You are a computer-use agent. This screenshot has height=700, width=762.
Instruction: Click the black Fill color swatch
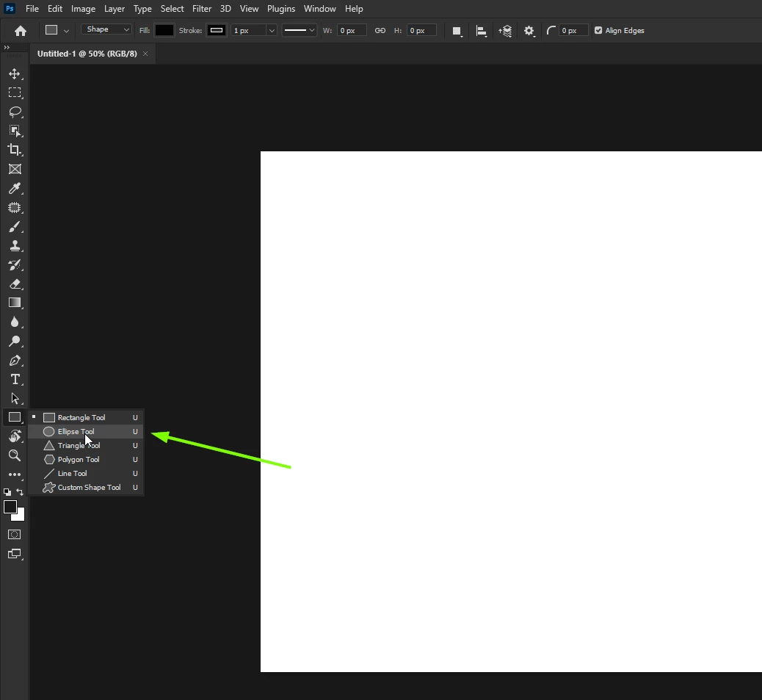pyautogui.click(x=164, y=30)
